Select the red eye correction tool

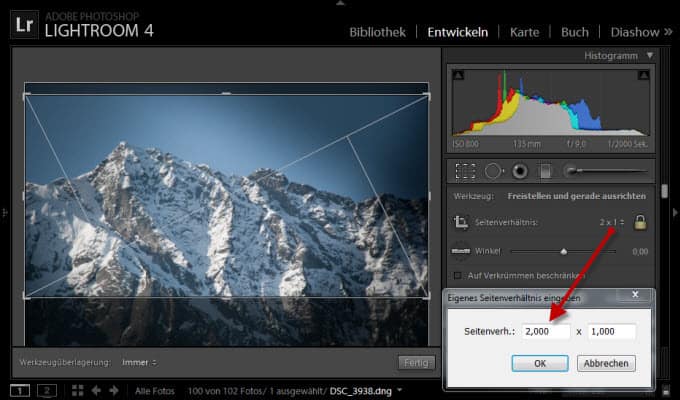tap(519, 171)
